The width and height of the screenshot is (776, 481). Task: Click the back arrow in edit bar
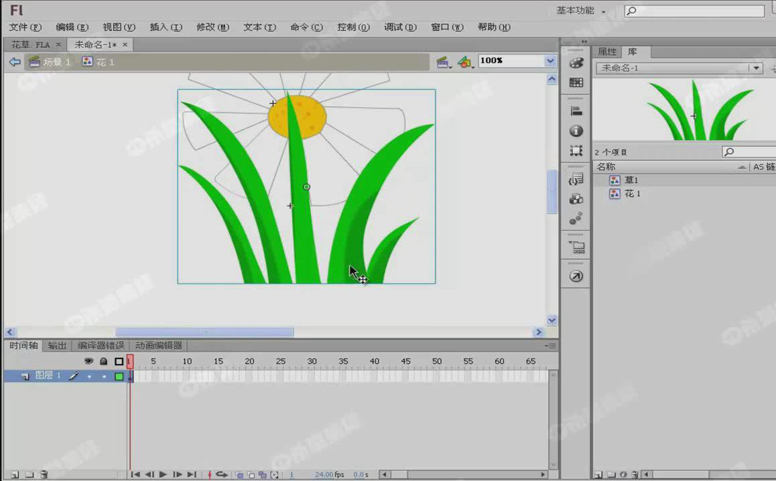click(14, 62)
